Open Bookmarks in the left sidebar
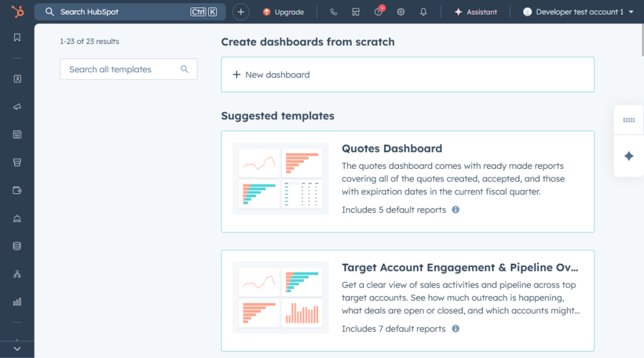The height and width of the screenshot is (358, 644). (17, 38)
